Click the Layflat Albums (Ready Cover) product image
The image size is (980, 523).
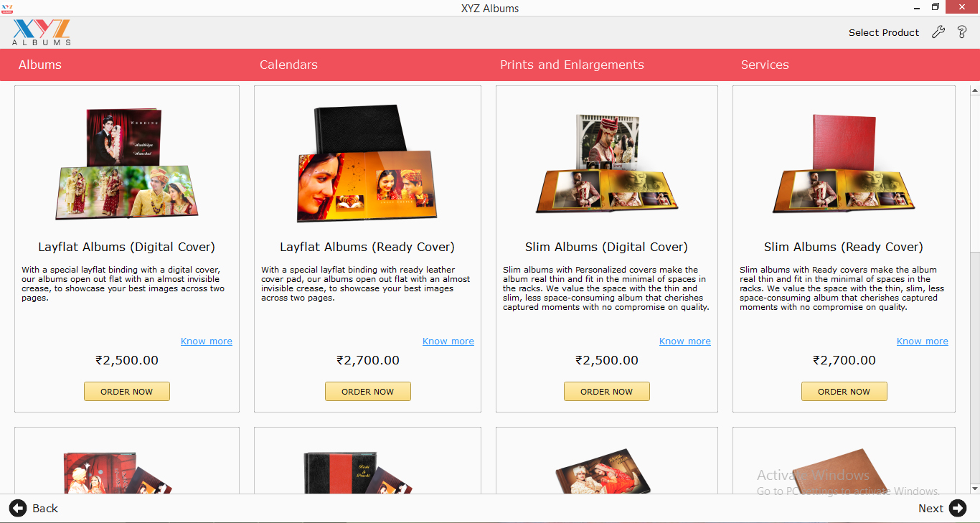point(366,164)
